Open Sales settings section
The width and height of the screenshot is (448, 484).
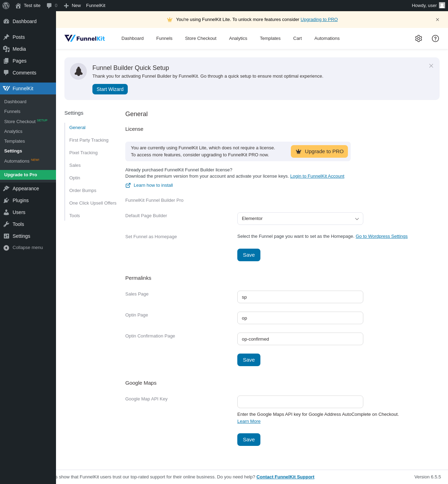tap(75, 165)
